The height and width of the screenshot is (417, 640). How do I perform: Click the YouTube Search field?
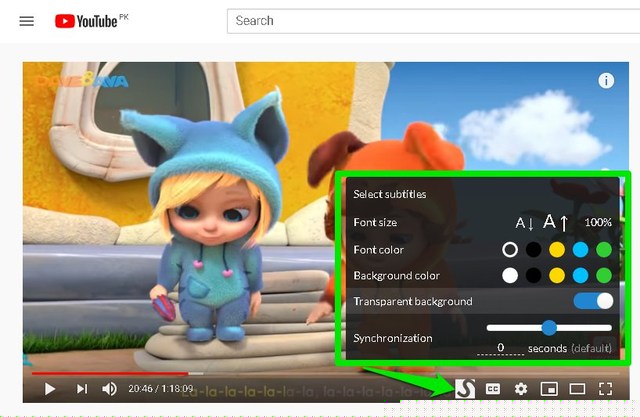click(430, 20)
